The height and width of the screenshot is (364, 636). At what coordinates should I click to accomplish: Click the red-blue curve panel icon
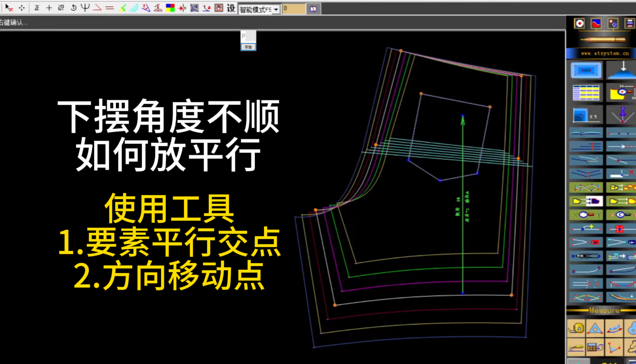(596, 23)
